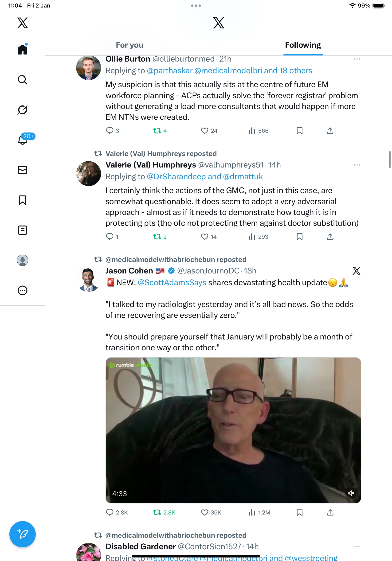Unmute the Scott Adams video
392x561 pixels.
coord(351,493)
